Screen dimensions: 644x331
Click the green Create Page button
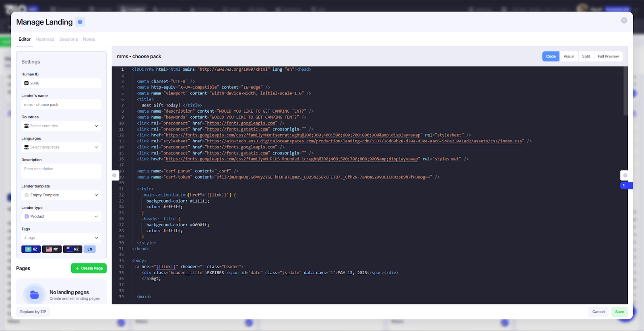point(89,268)
